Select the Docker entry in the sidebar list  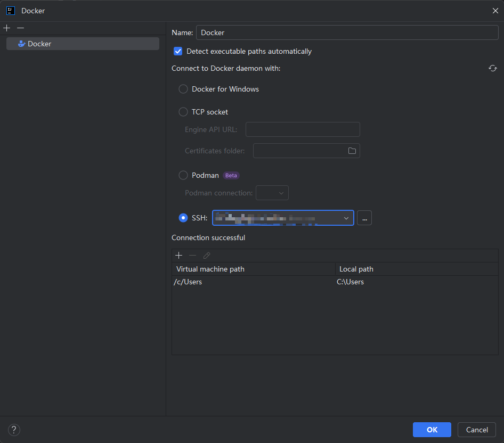(x=83, y=43)
